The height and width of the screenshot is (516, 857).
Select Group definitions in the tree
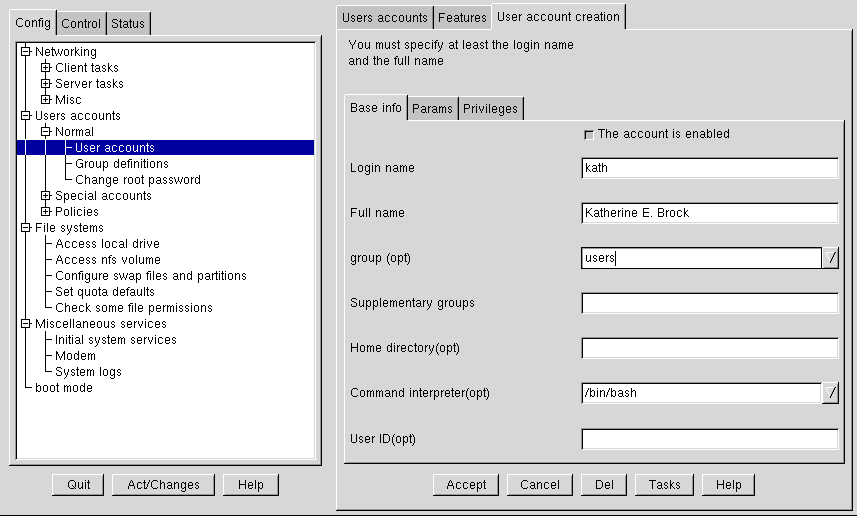click(122, 164)
